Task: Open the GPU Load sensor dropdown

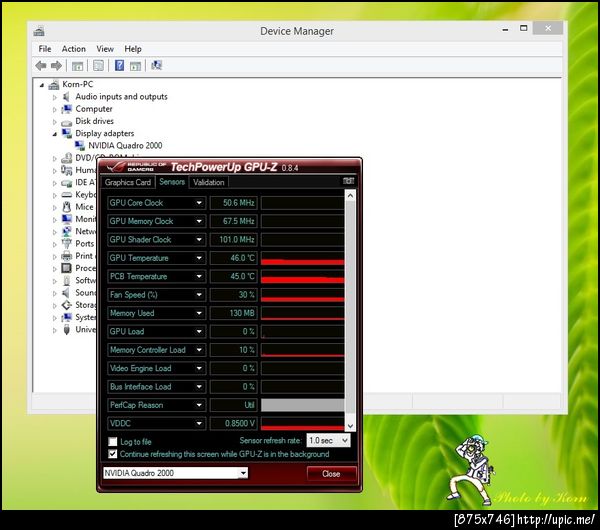Action: pos(199,331)
